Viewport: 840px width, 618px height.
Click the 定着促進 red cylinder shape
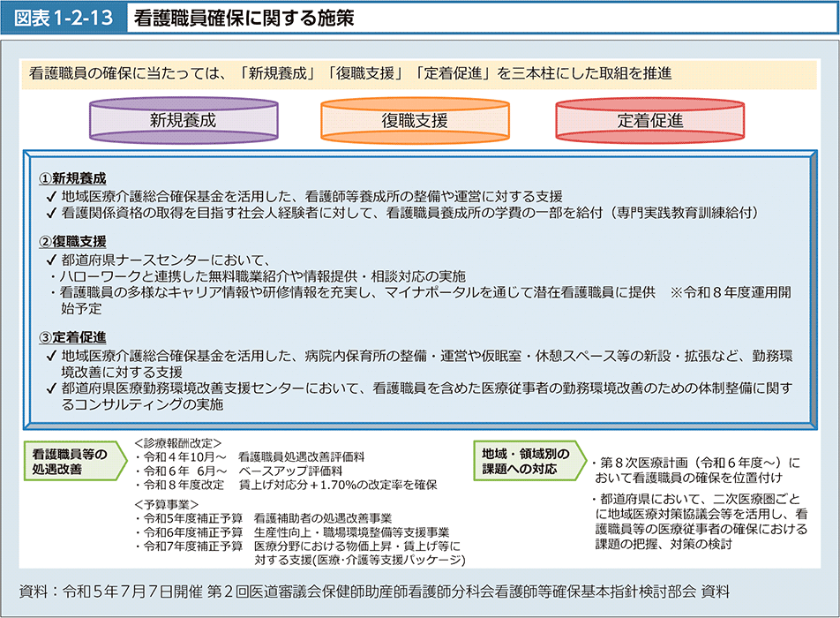(x=649, y=121)
